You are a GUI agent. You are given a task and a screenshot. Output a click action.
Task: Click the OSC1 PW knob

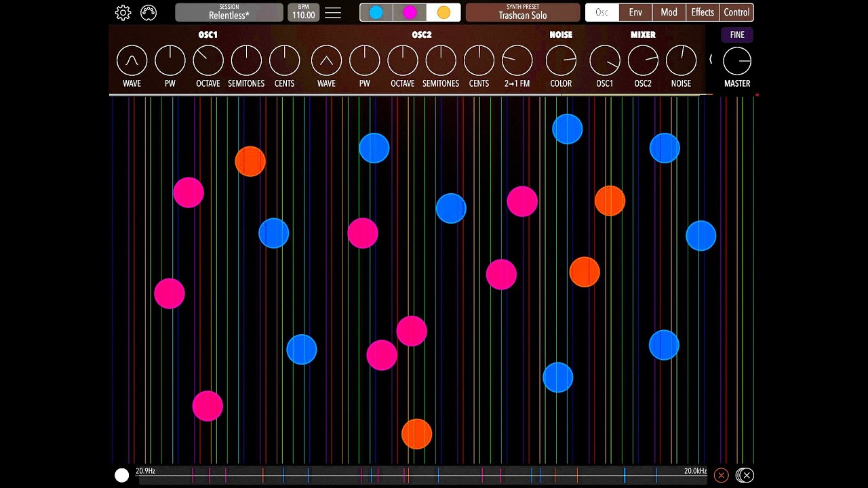170,61
